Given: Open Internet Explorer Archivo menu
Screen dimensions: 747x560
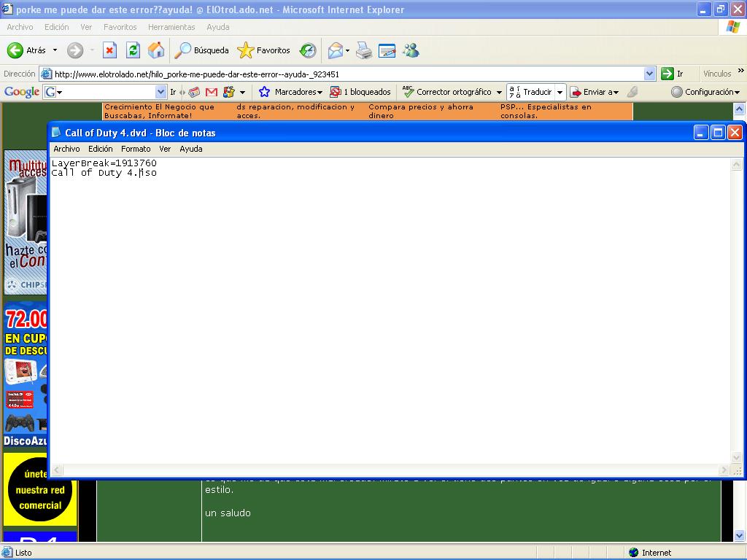Looking at the screenshot, I should (x=20, y=27).
